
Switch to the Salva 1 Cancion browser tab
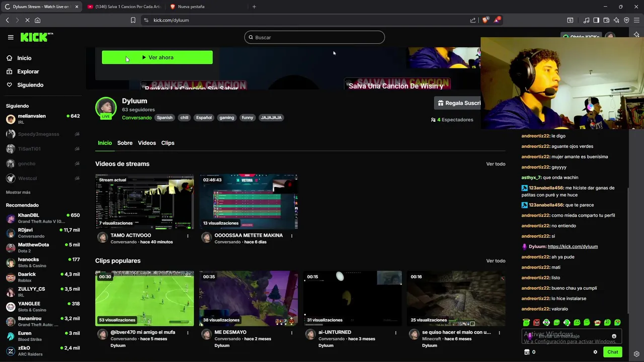pos(123,7)
